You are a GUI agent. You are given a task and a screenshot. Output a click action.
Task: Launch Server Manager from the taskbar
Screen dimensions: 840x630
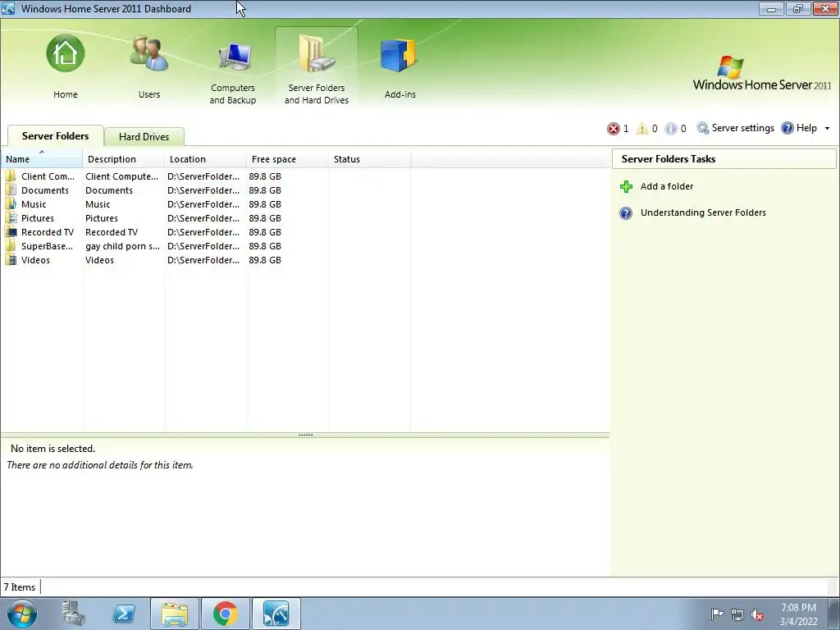pyautogui.click(x=74, y=614)
